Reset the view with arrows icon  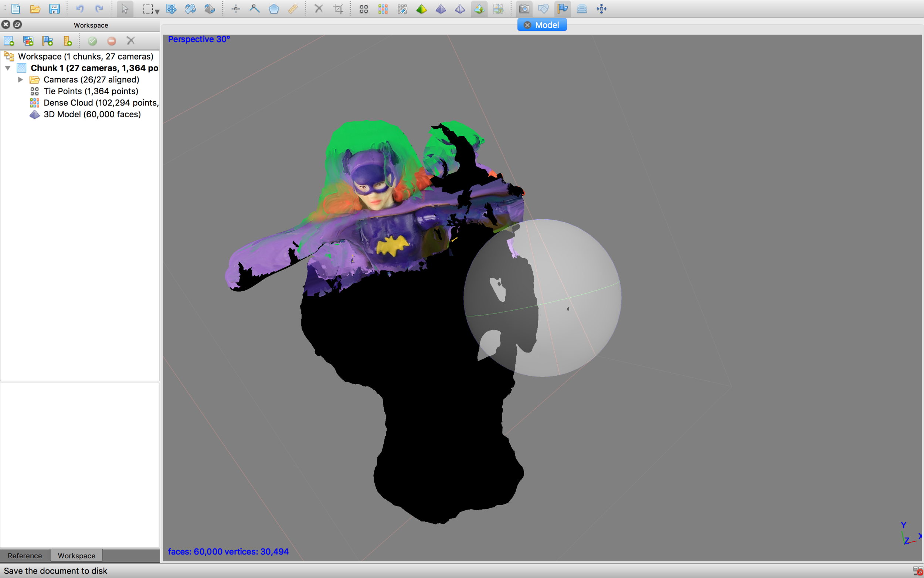(602, 9)
